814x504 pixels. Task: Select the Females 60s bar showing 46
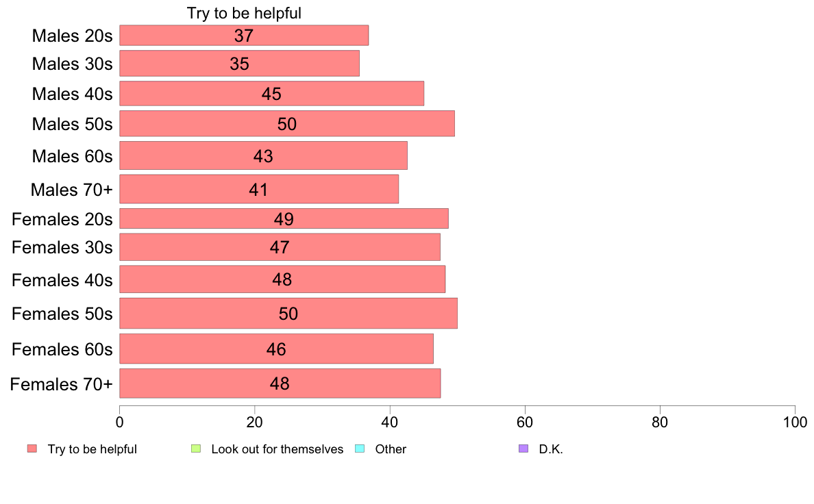[276, 349]
